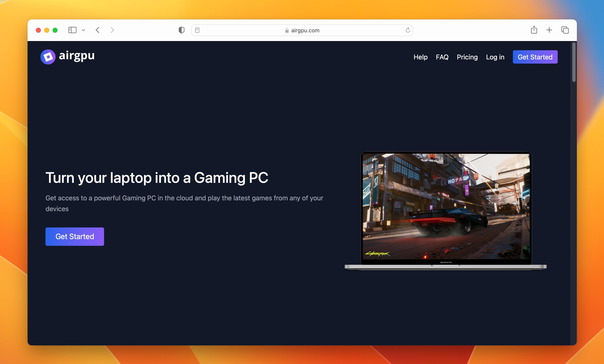Click the hero Get Started button

(x=74, y=236)
